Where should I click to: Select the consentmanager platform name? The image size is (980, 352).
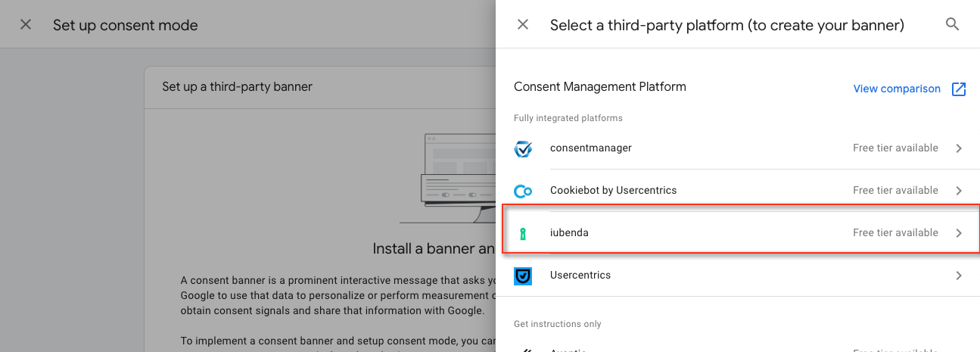590,148
